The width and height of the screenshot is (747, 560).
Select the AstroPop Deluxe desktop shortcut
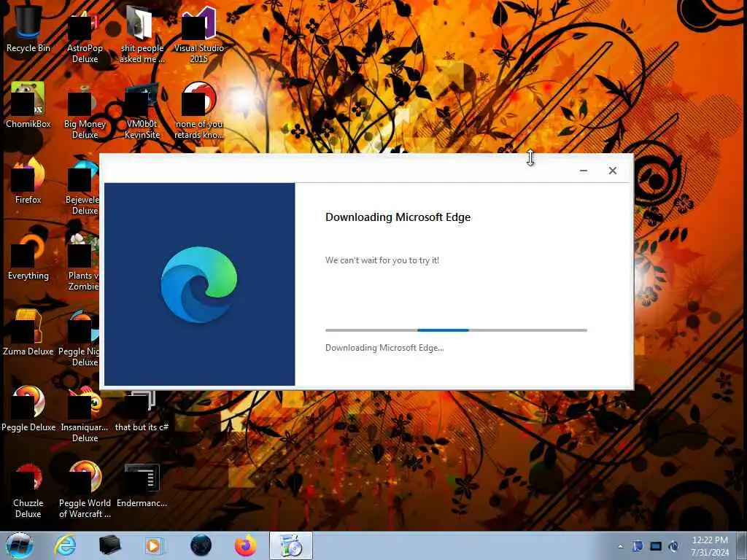(85, 34)
